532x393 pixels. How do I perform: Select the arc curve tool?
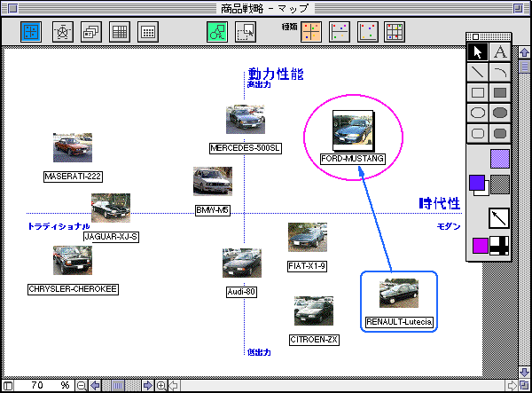coord(500,72)
